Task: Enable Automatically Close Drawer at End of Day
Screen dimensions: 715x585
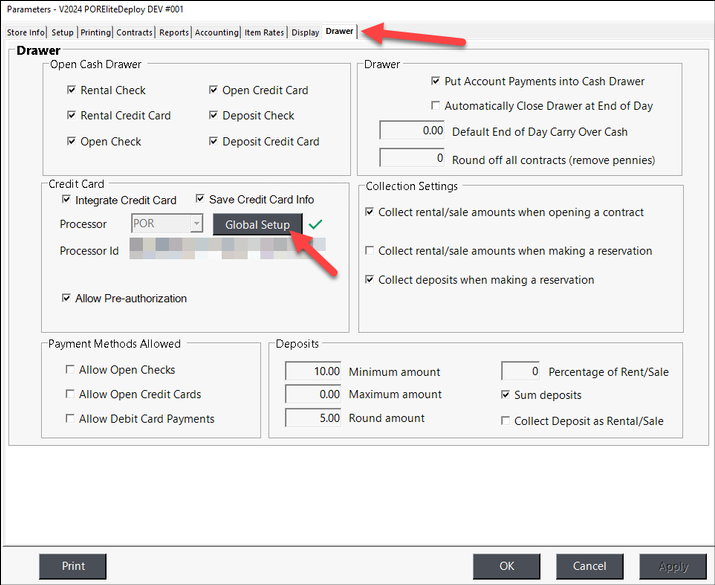Action: pyautogui.click(x=435, y=106)
